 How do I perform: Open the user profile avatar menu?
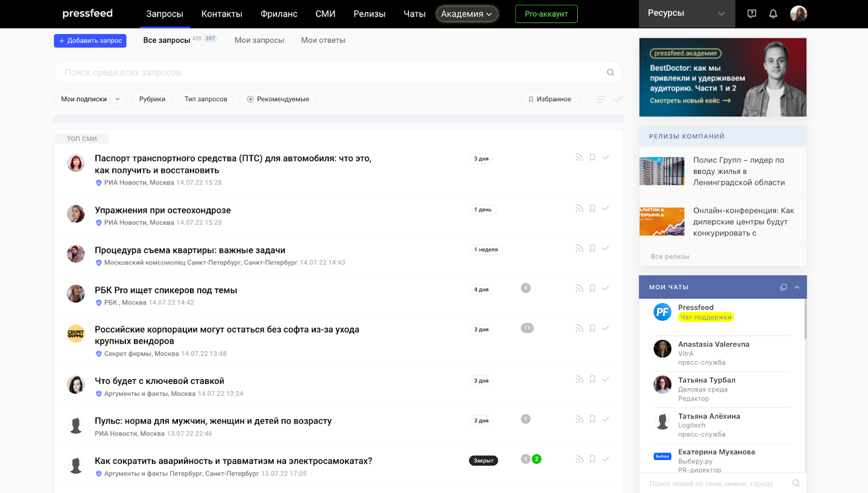pos(799,14)
